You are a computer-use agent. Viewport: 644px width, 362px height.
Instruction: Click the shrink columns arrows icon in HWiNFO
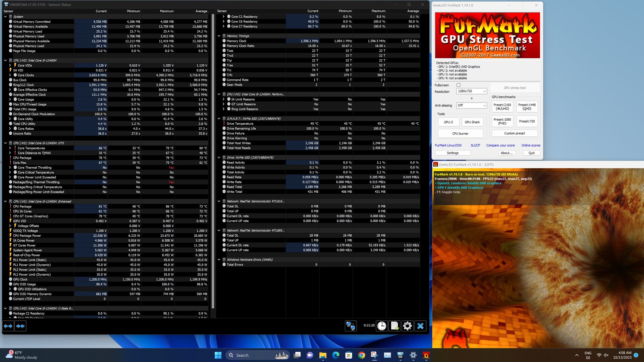20,326
